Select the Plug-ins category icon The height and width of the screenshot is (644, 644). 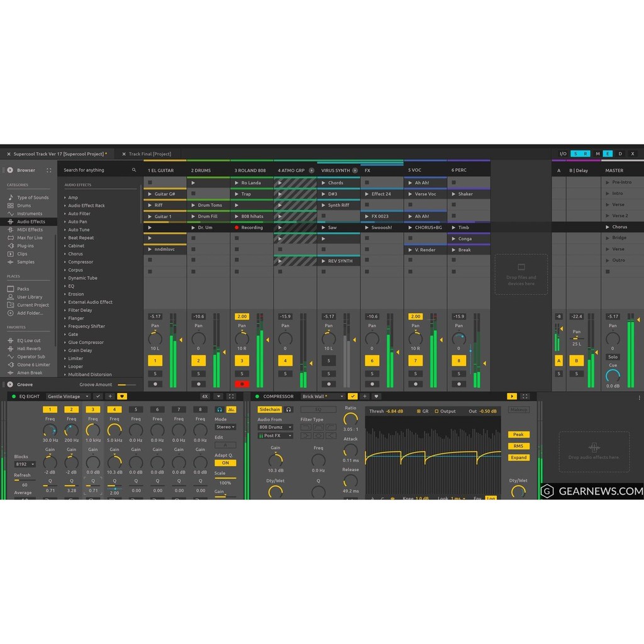pyautogui.click(x=10, y=246)
